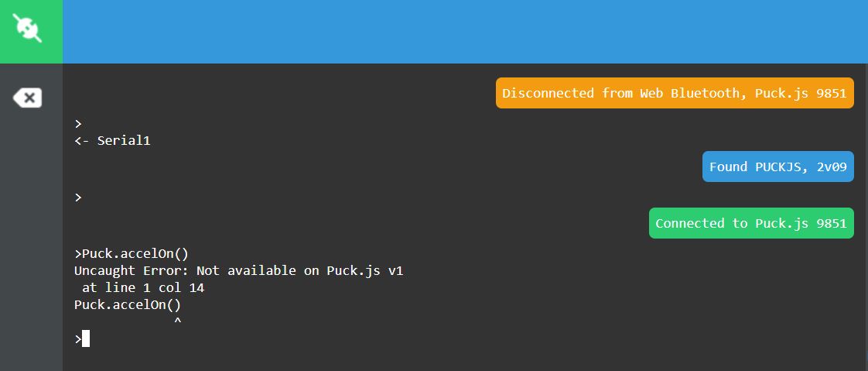Click the "<- Serial1" output line
This screenshot has height=371, width=868.
pyautogui.click(x=112, y=140)
